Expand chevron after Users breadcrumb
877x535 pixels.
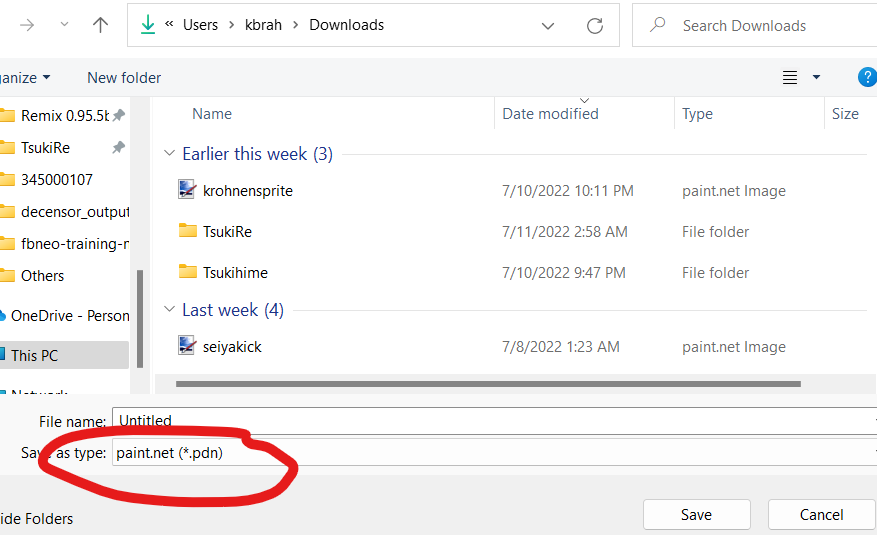[231, 25]
